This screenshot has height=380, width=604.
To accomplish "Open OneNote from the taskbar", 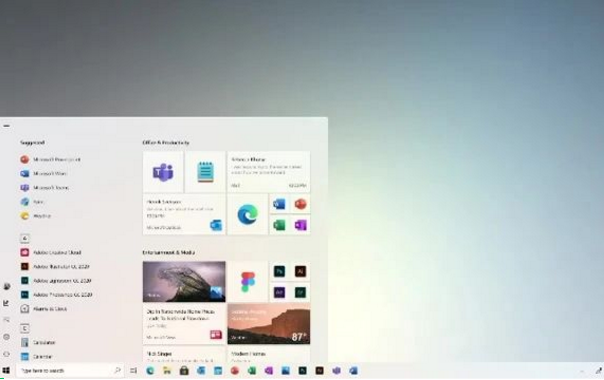I will [x=268, y=370].
